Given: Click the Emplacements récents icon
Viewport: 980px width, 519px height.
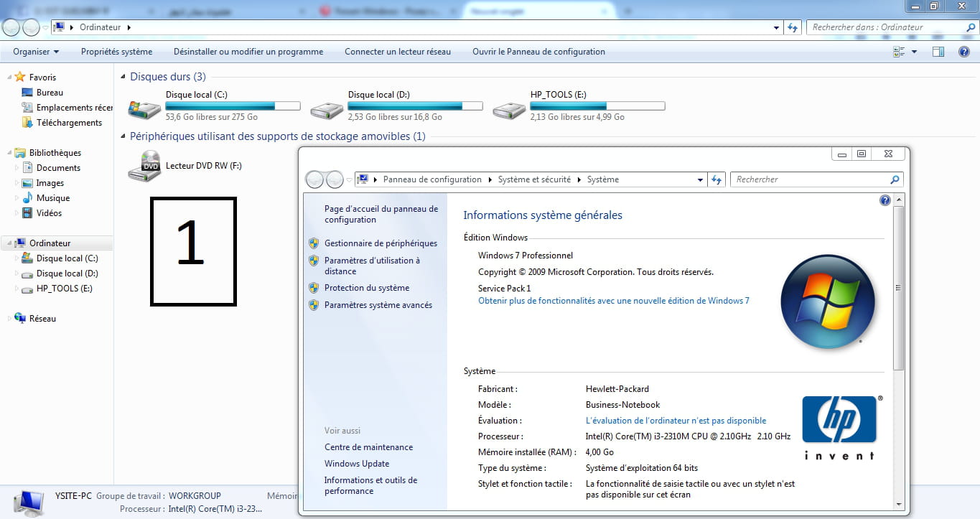Looking at the screenshot, I should pyautogui.click(x=27, y=108).
